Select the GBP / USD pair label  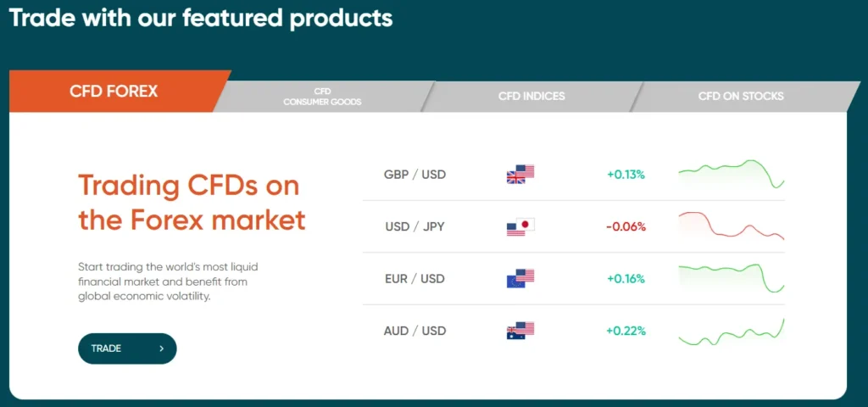pos(415,175)
